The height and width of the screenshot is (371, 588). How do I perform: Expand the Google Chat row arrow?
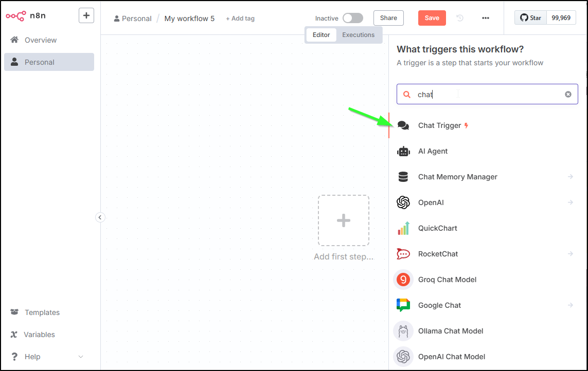(x=571, y=305)
